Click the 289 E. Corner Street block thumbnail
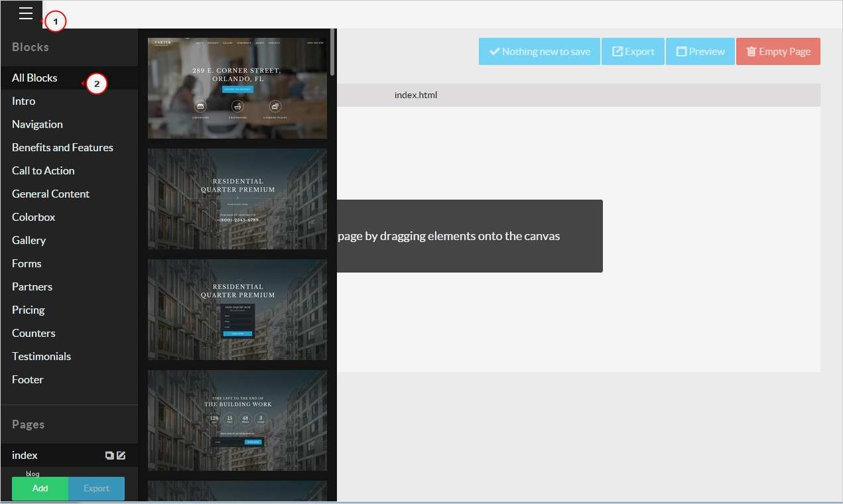The image size is (843, 504). tap(237, 86)
